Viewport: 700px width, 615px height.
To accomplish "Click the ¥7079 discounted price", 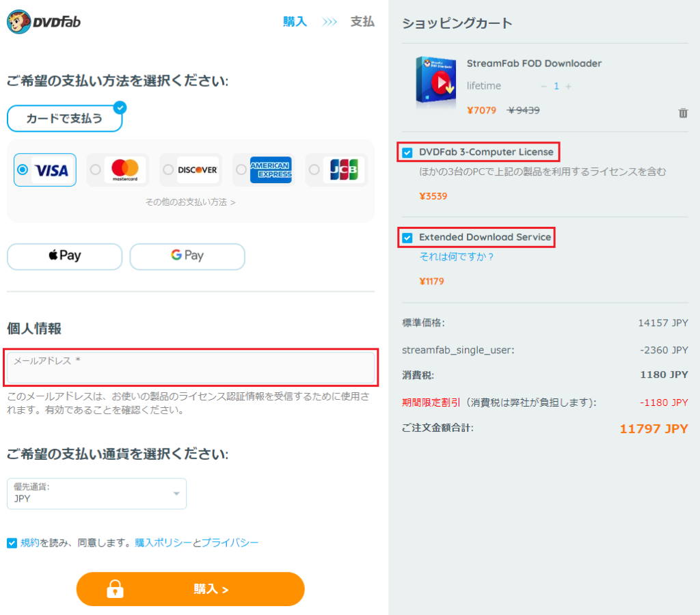I will click(x=481, y=110).
